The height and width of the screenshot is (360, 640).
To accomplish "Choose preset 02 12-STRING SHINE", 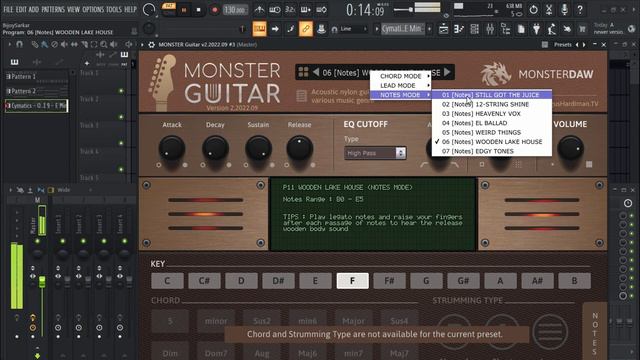I will (492, 104).
